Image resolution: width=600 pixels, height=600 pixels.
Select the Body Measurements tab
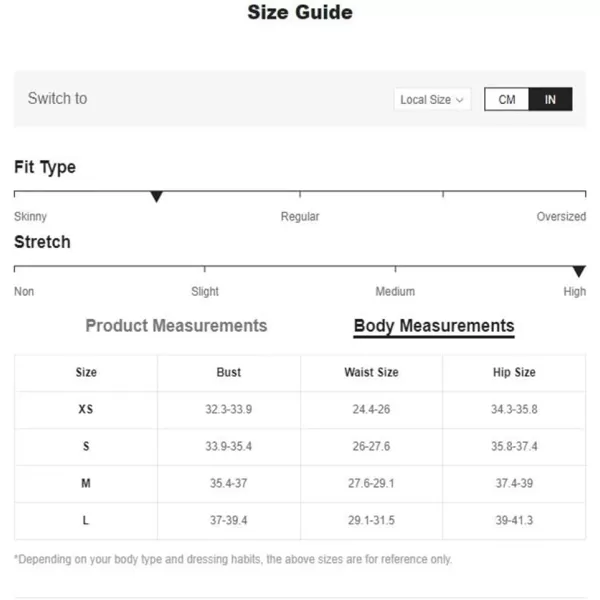(x=434, y=326)
